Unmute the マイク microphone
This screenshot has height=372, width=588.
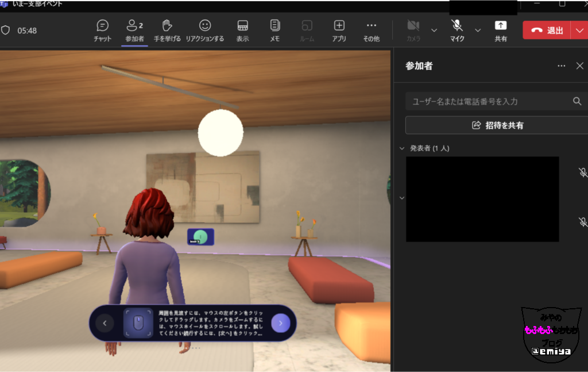coord(457,30)
